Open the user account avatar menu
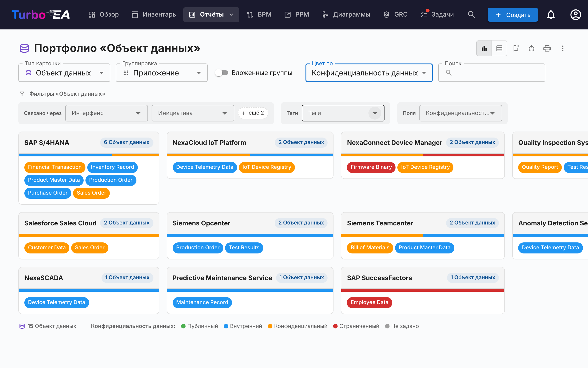Viewport: 588px width, 368px height. pyautogui.click(x=575, y=14)
